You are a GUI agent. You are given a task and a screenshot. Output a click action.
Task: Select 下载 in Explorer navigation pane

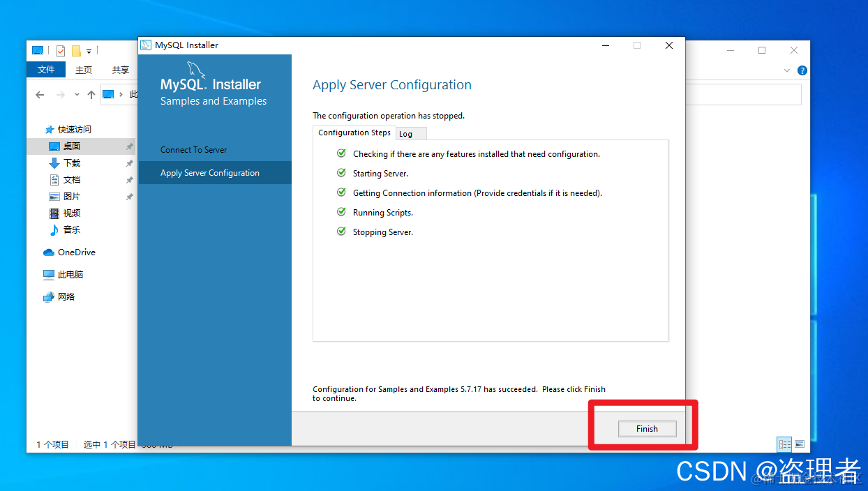tap(72, 163)
